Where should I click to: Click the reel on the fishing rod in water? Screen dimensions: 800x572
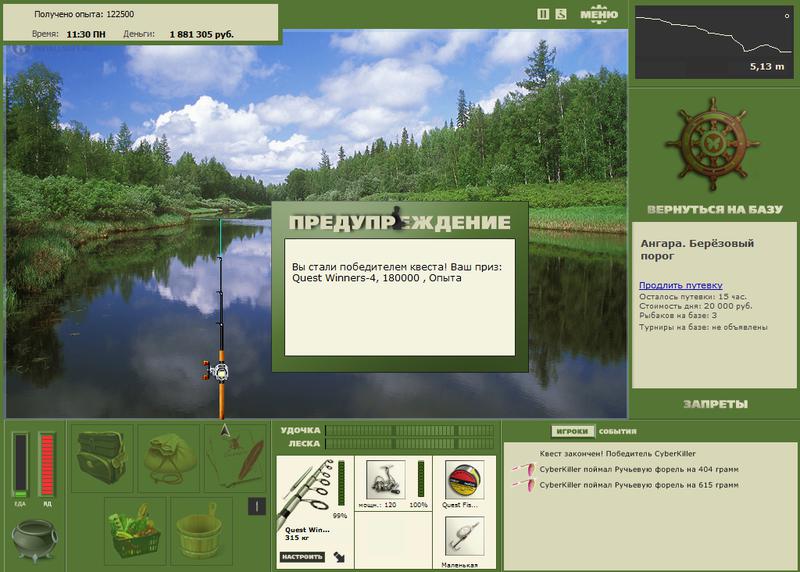[x=217, y=371]
